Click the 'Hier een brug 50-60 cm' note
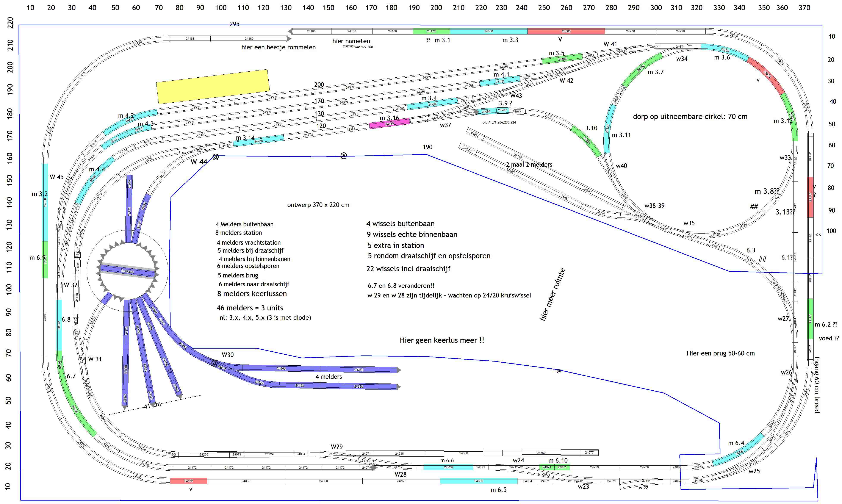 (720, 353)
